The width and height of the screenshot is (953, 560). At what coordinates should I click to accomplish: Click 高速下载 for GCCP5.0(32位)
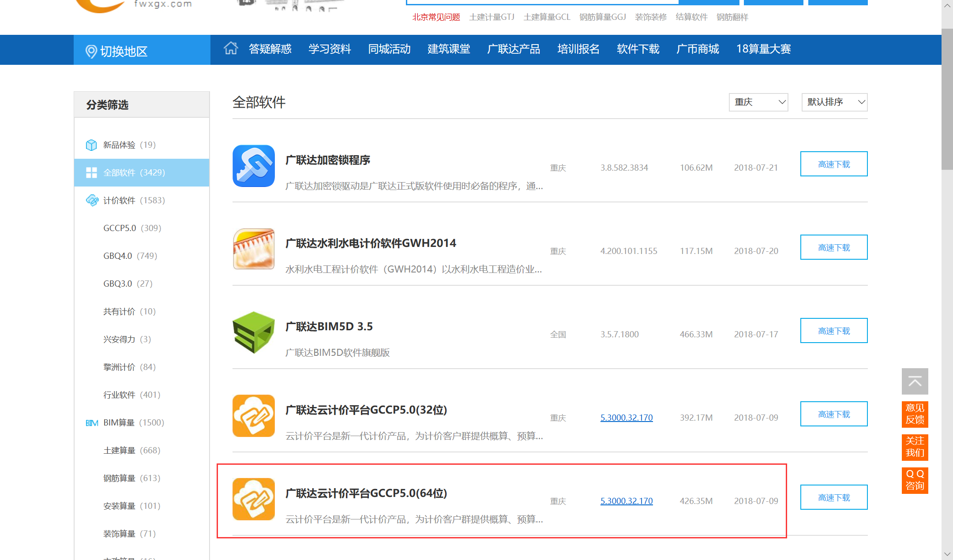834,414
